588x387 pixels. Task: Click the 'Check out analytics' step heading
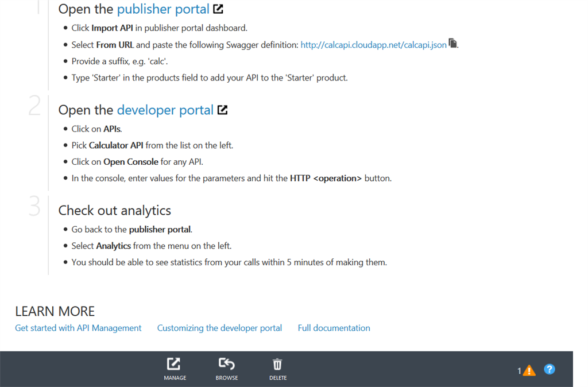coord(115,210)
